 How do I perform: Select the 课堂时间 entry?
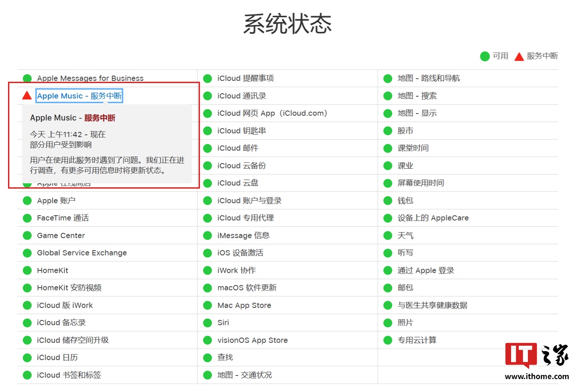413,148
